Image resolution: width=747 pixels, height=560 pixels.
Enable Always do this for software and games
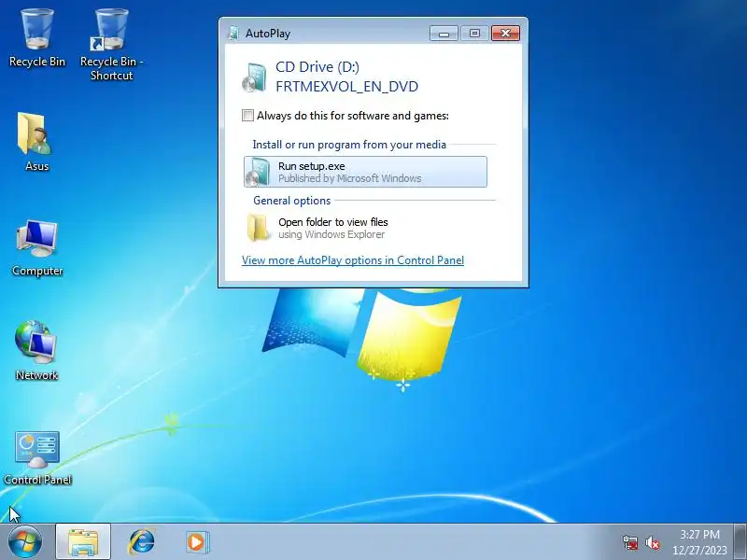(x=247, y=115)
